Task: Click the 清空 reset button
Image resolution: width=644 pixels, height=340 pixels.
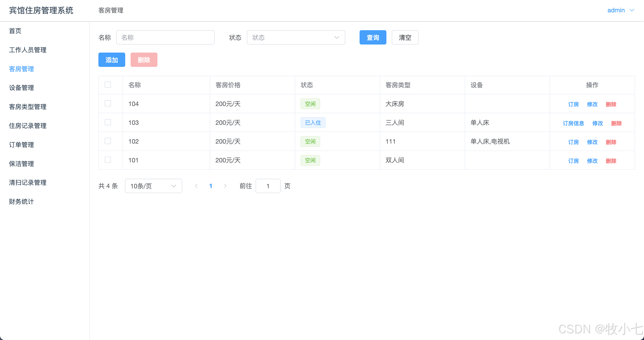Action: click(x=405, y=38)
